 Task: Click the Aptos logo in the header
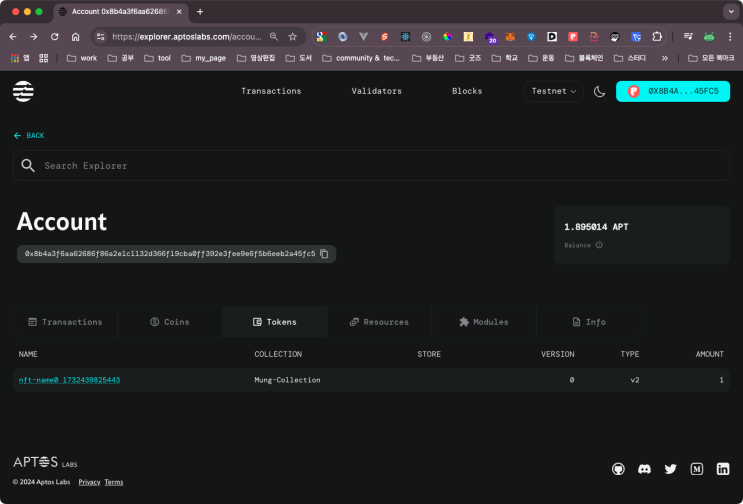(23, 91)
